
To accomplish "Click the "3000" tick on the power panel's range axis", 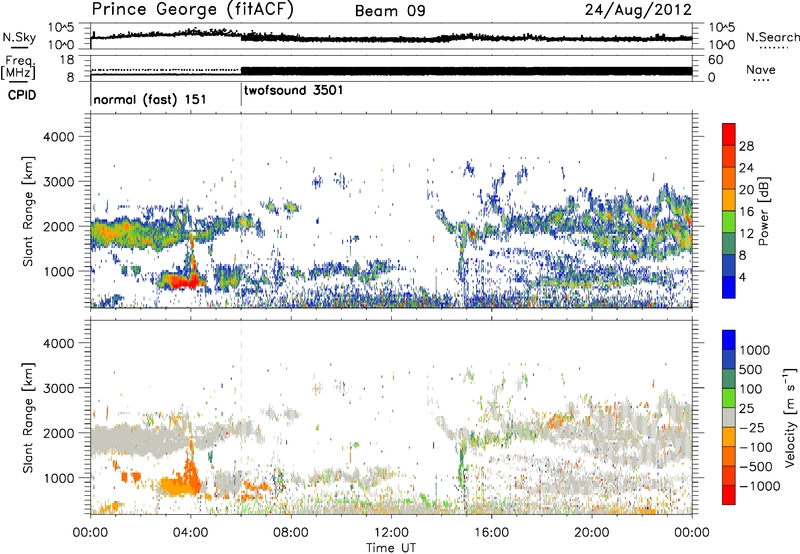I will click(58, 182).
